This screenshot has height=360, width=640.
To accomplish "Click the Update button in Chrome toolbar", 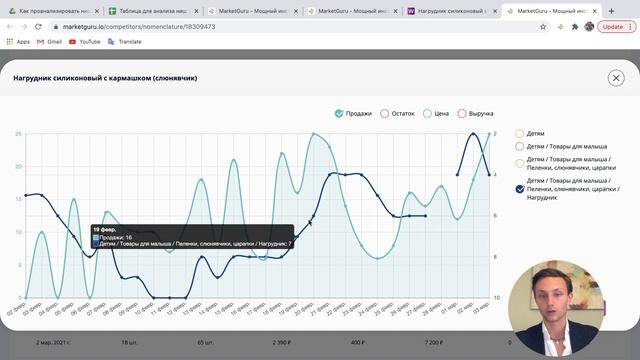I will coord(617,27).
